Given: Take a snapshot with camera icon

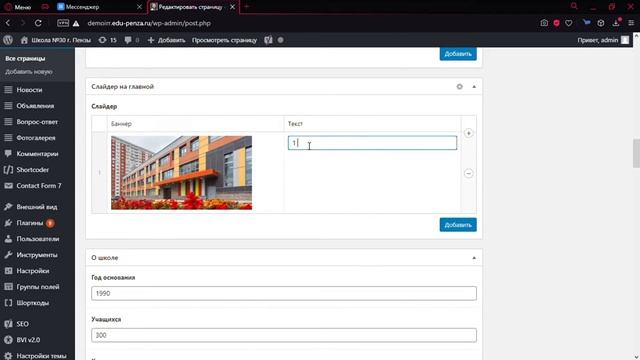Looking at the screenshot, I should [544, 23].
